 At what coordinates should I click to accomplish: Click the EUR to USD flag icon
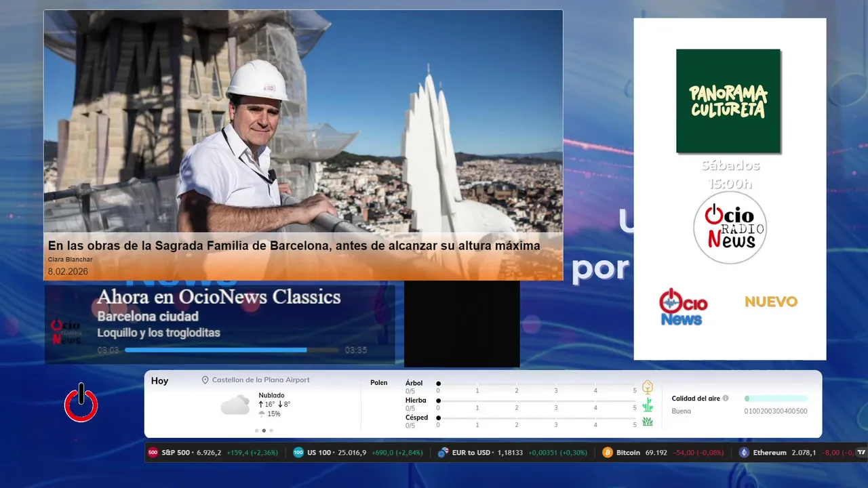443,453
